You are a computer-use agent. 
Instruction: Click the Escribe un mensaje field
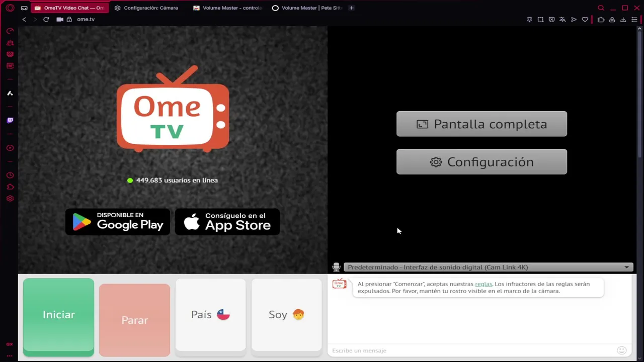[x=472, y=350]
